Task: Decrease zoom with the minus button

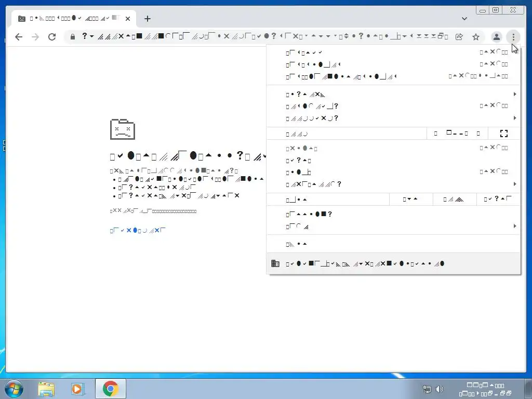Action: pyautogui.click(x=436, y=134)
